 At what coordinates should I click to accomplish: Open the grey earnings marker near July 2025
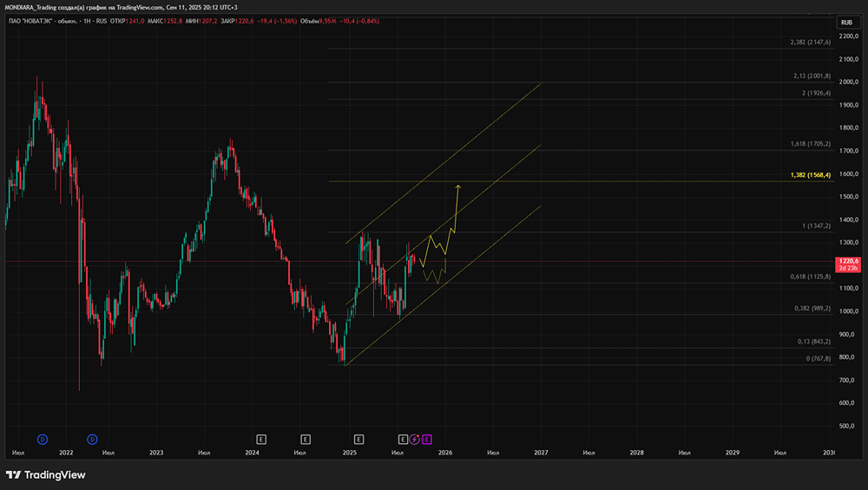tap(403, 440)
